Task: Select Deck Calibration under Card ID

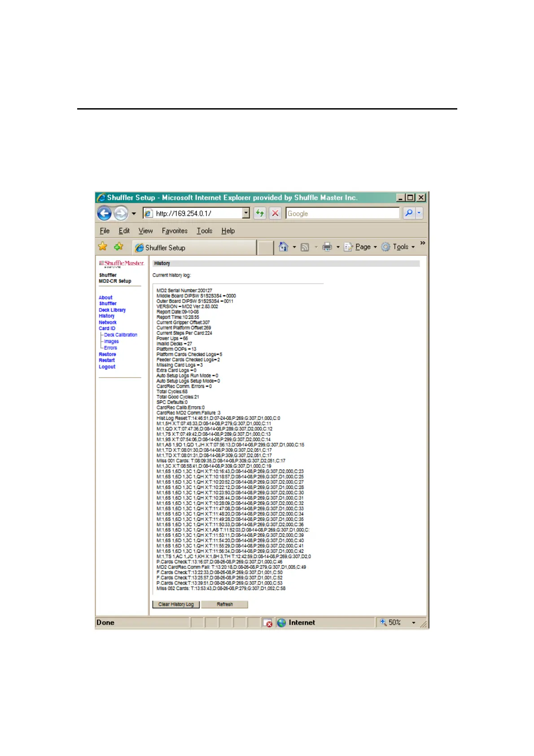Action: click(121, 335)
